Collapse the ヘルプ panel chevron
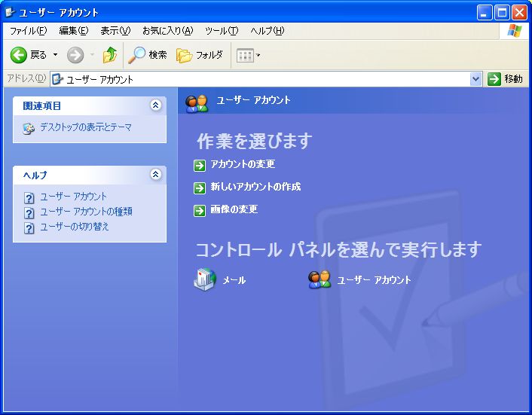 click(156, 174)
